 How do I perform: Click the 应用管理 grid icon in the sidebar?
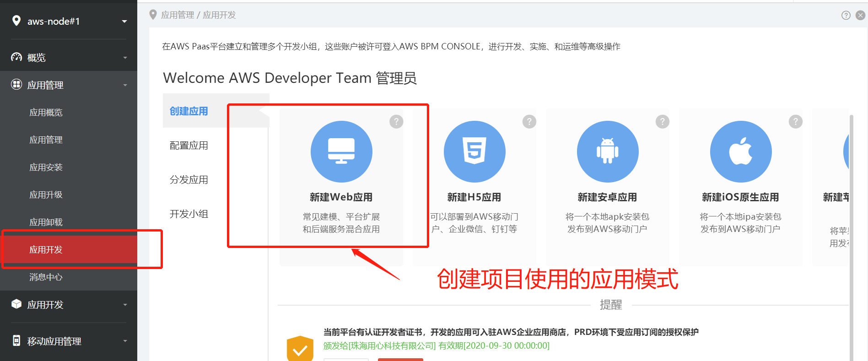coord(16,84)
